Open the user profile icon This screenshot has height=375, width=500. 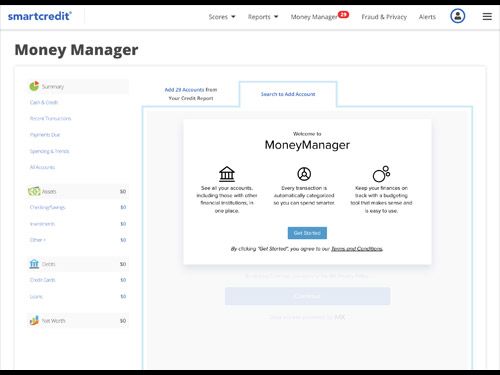click(x=458, y=16)
